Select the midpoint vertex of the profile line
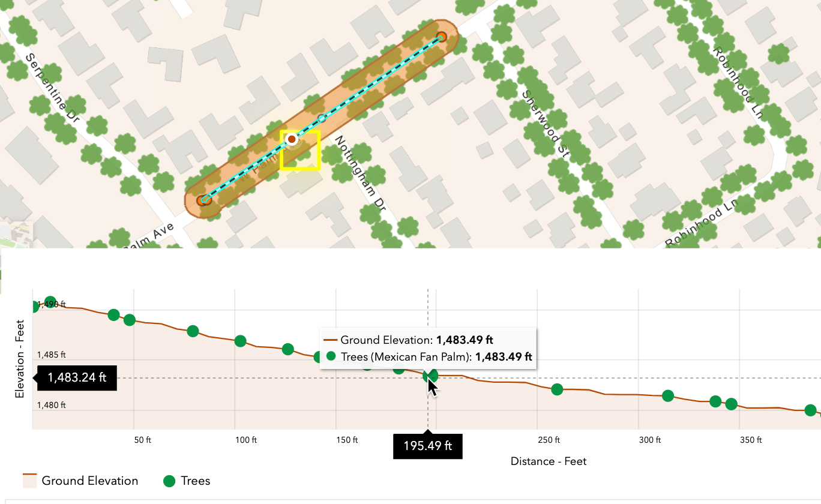 (322, 118)
